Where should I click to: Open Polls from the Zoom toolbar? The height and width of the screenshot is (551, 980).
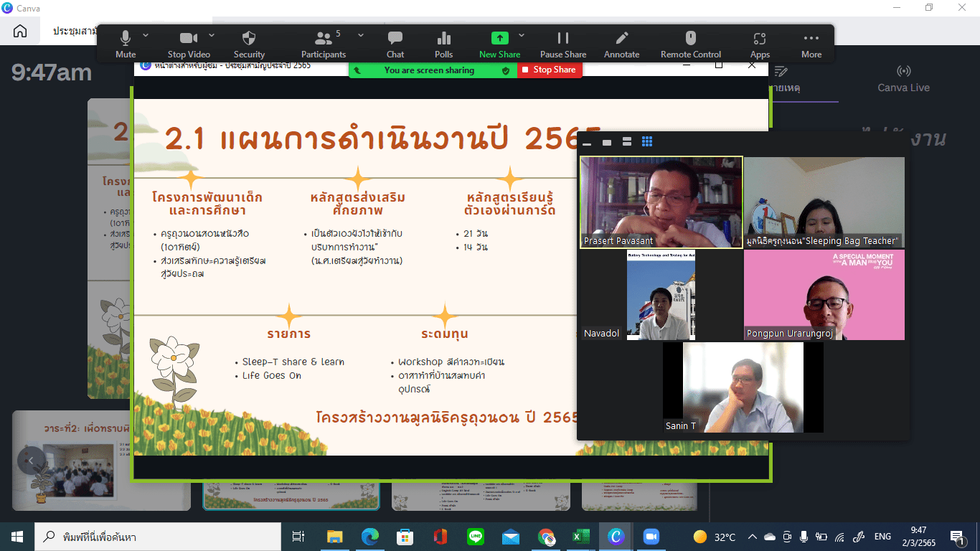[x=444, y=44]
